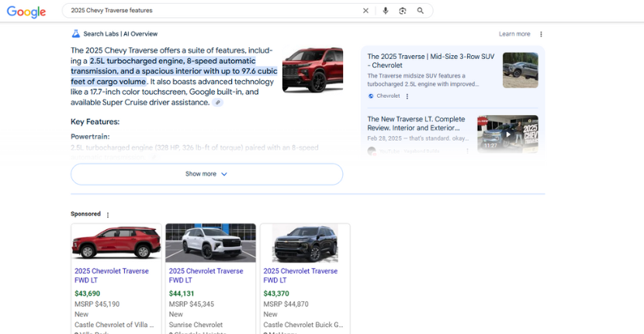Viewport: 644px width, 334px height.
Task: Open the $44,131 Traverse FWD LT listing
Action: tap(206, 276)
